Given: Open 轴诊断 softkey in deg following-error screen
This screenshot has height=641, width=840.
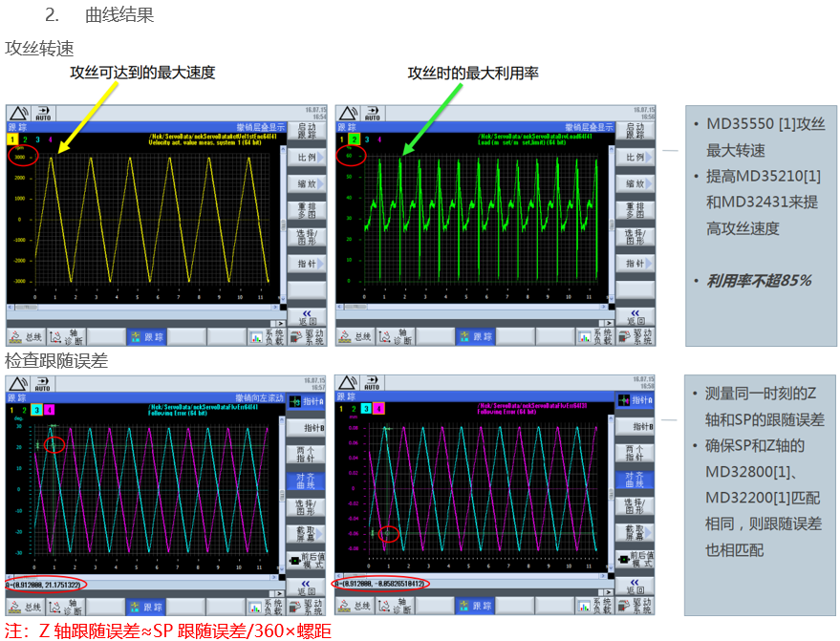Looking at the screenshot, I should pos(65,607).
